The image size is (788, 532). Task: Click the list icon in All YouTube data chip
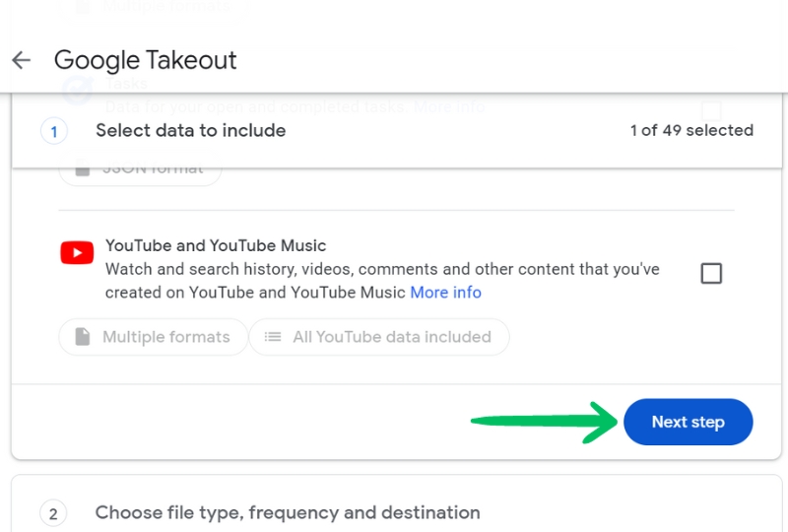click(273, 337)
